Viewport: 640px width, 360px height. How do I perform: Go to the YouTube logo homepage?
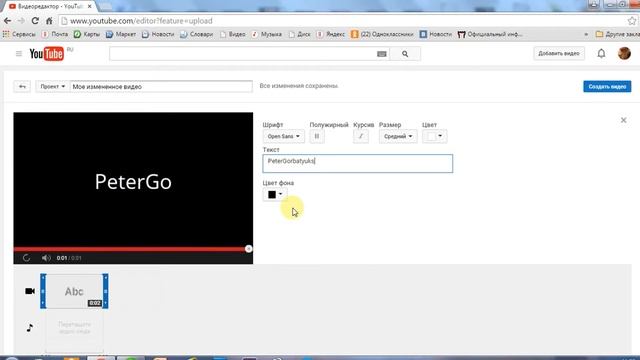click(x=47, y=53)
